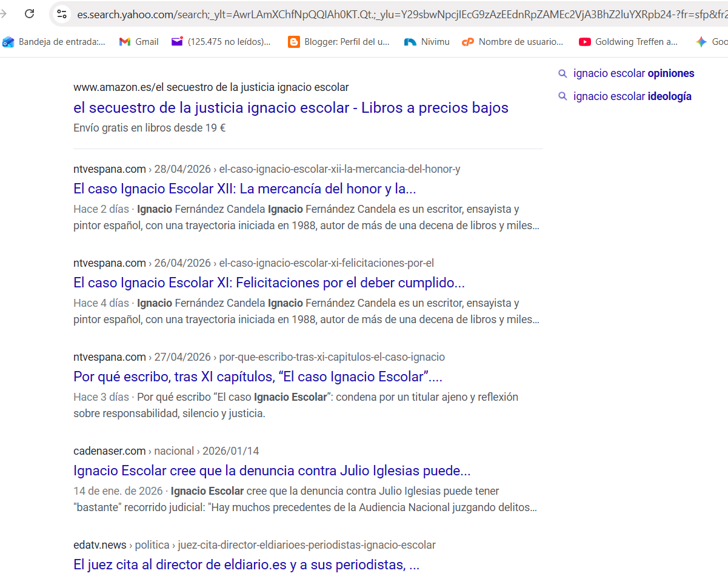728x579 pixels.
Task: Open Ignacio Escolar cree que la denuncia result
Action: click(x=272, y=470)
